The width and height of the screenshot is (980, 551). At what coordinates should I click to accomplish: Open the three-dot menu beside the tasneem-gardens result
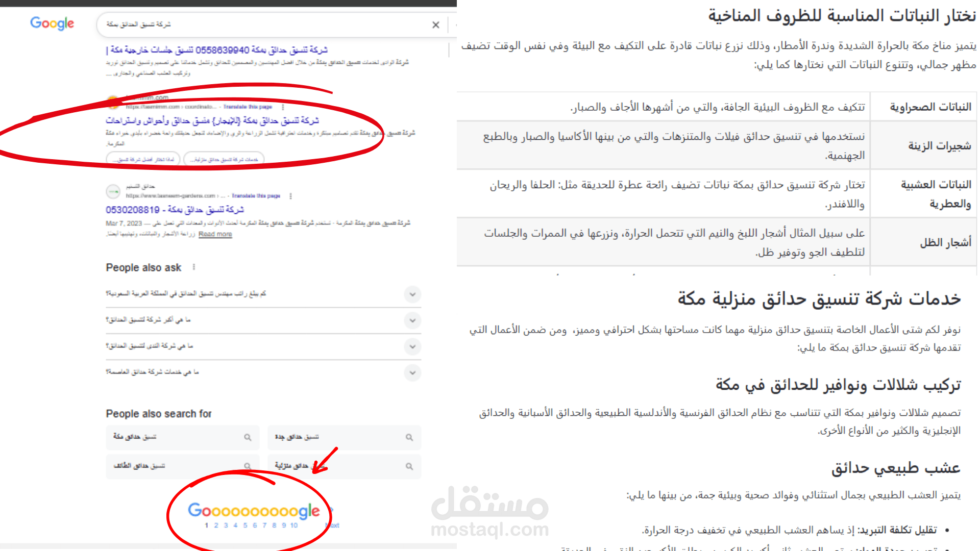290,196
